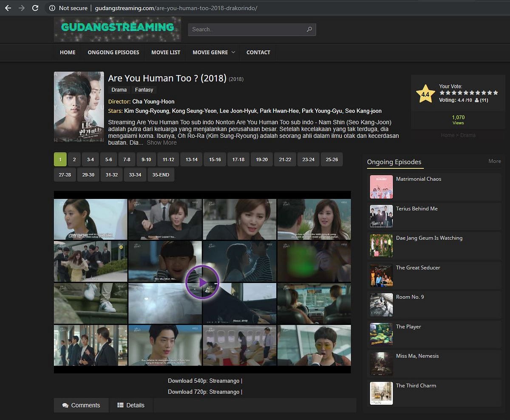Click the Not secure info icon
Viewport: 510px width, 420px height.
[x=52, y=8]
